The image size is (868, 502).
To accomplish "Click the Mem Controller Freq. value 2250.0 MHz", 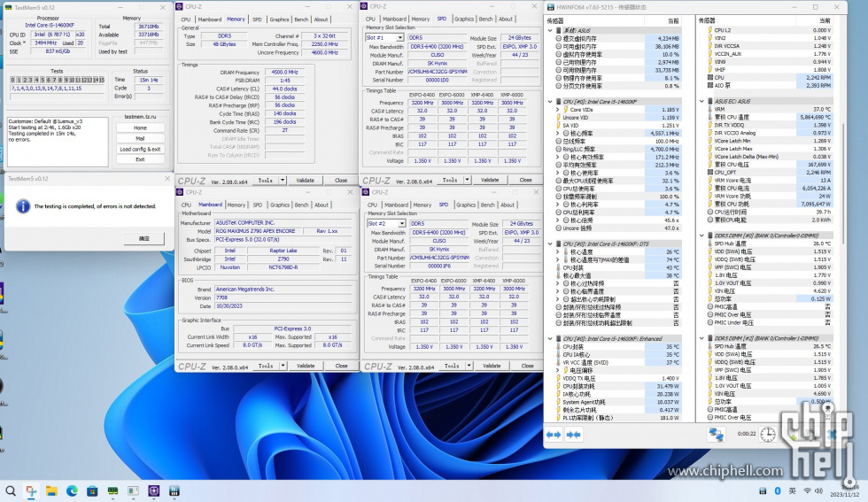I will (324, 43).
